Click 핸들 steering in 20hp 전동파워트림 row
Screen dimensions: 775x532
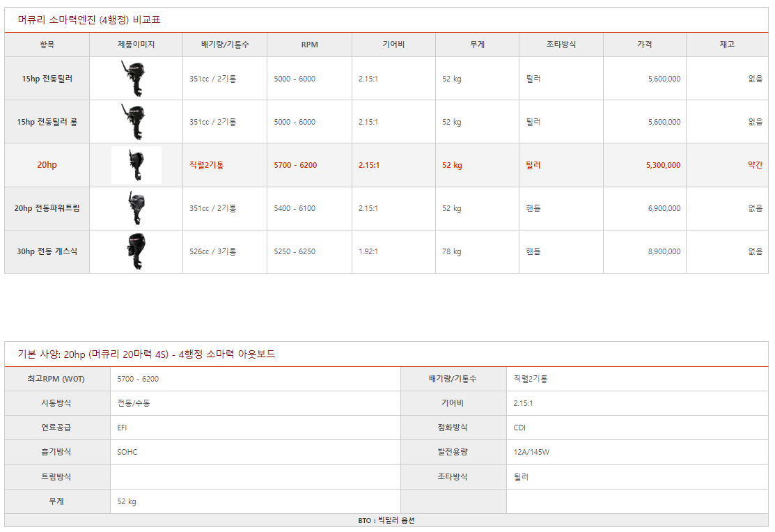pos(533,208)
